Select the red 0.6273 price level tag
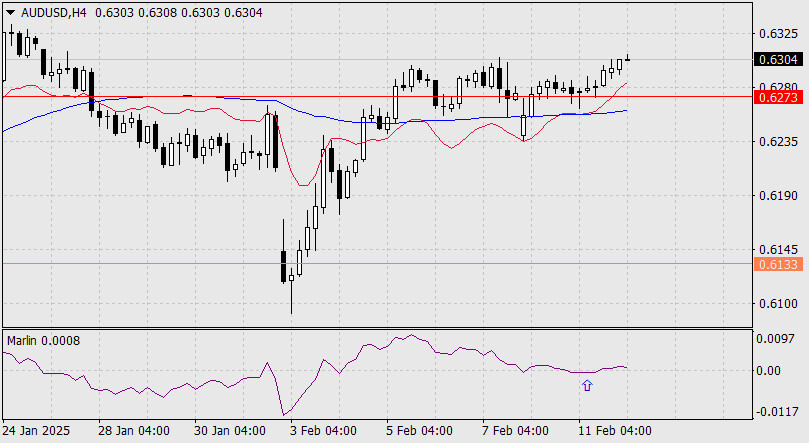This screenshot has width=809, height=443. pyautogui.click(x=778, y=97)
